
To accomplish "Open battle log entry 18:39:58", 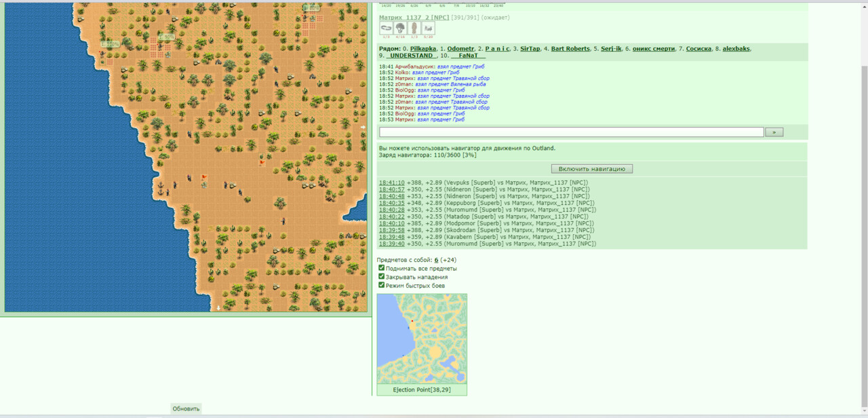I will click(x=391, y=230).
